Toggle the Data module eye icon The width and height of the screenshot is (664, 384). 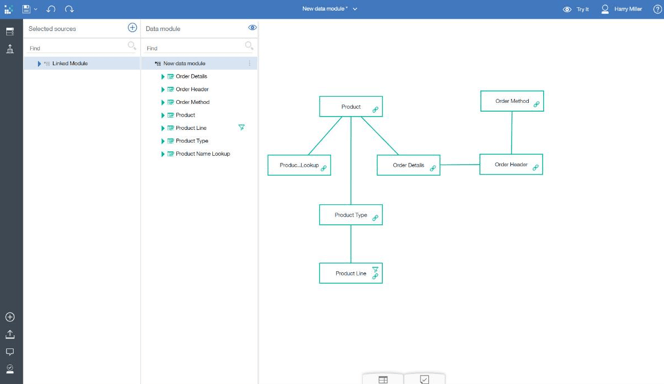click(252, 28)
